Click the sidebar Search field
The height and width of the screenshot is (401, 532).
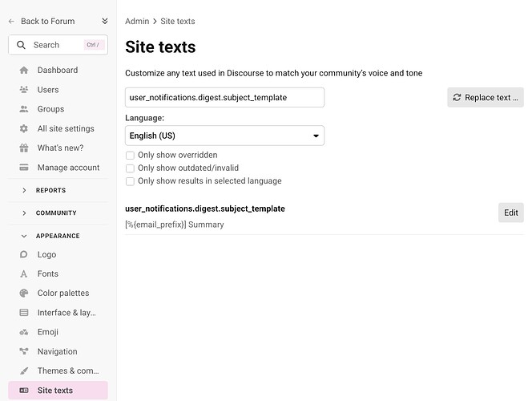[x=58, y=45]
